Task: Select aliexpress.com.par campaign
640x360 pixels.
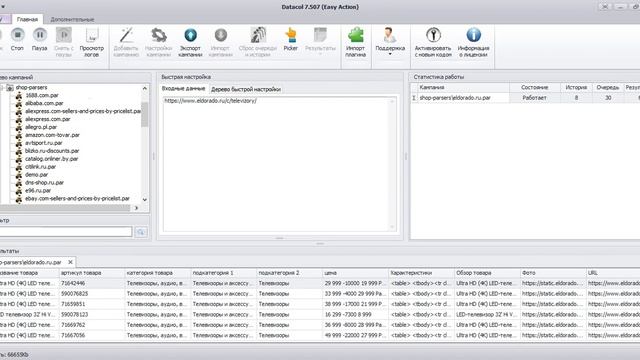Action: coord(47,119)
